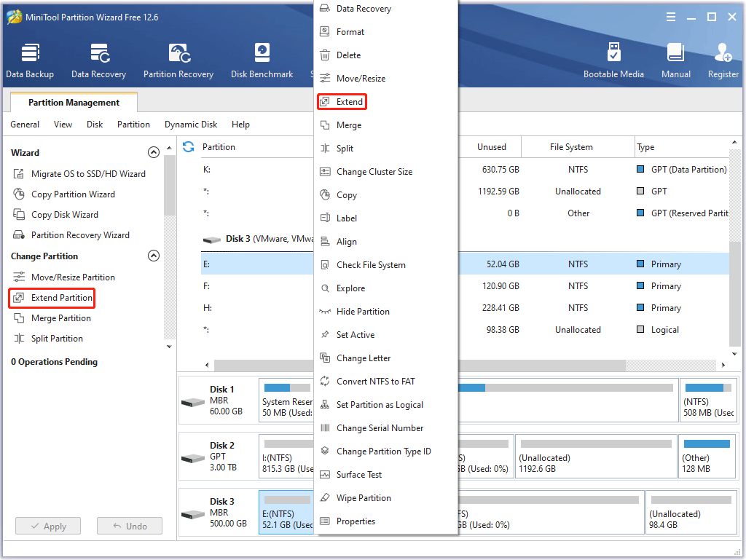Open the Data Backup tool
Image resolution: width=746 pixels, height=560 pixels.
pyautogui.click(x=29, y=60)
